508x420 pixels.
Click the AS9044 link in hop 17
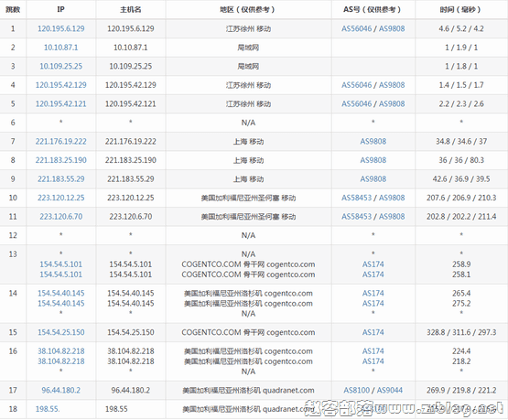pos(390,390)
